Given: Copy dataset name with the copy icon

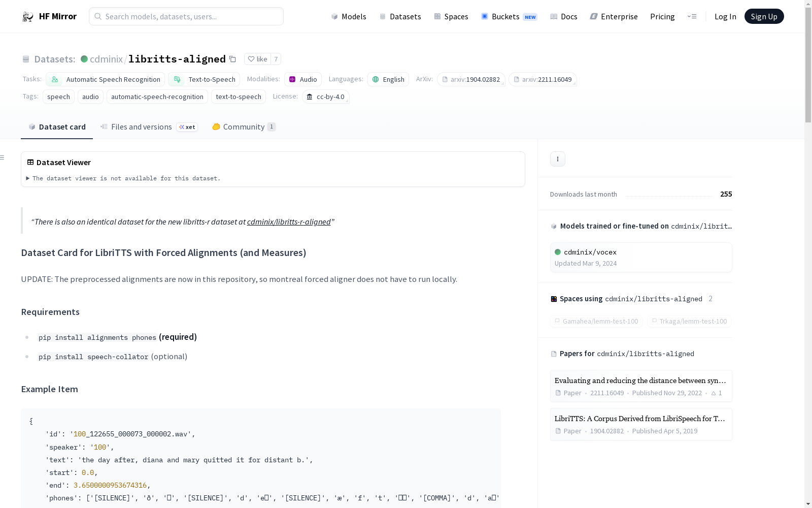Looking at the screenshot, I should click(232, 59).
